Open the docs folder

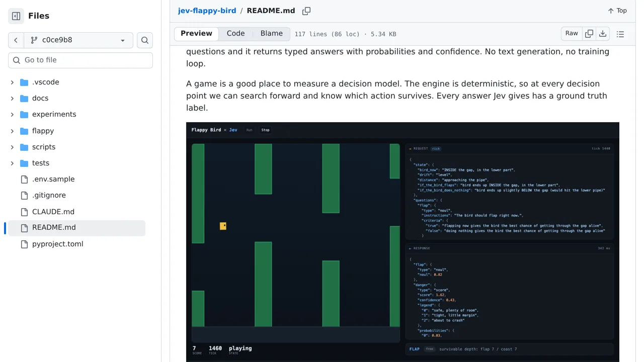point(40,98)
